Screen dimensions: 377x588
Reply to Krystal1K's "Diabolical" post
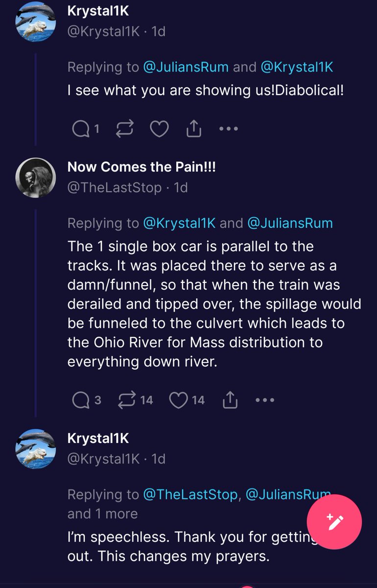click(x=79, y=129)
